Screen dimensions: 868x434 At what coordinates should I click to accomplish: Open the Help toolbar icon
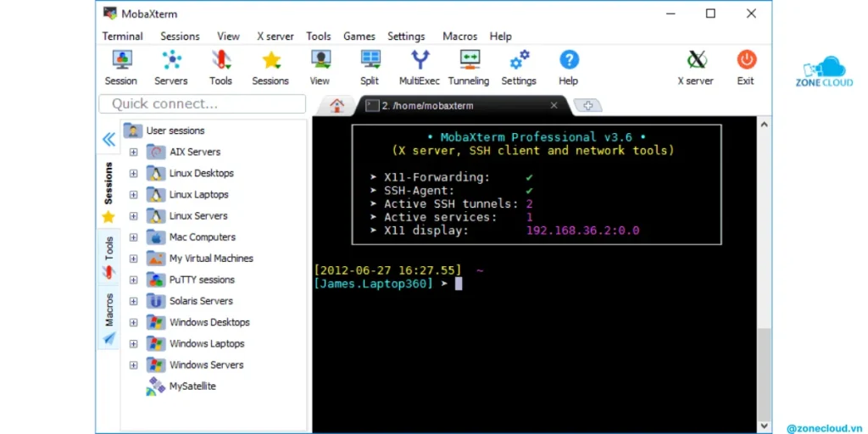coord(569,60)
